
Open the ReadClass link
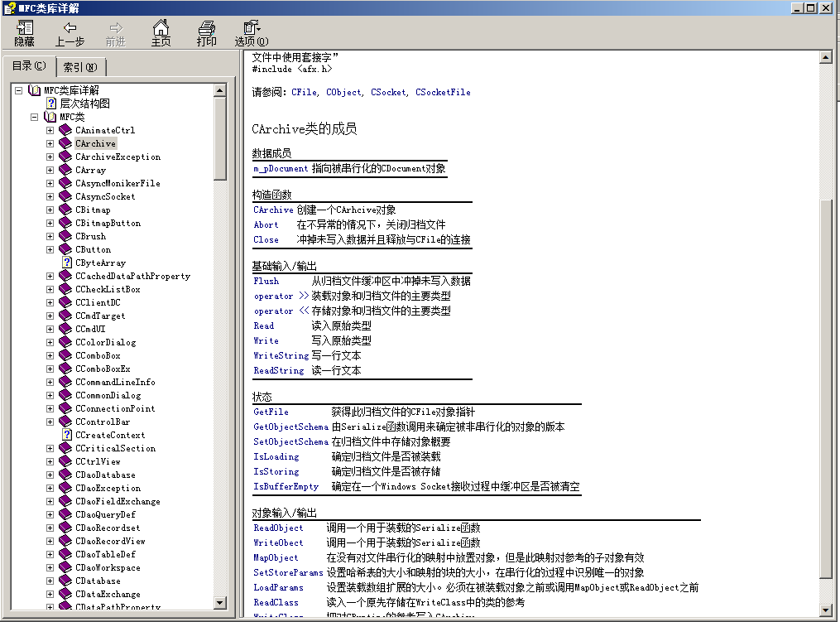point(276,602)
